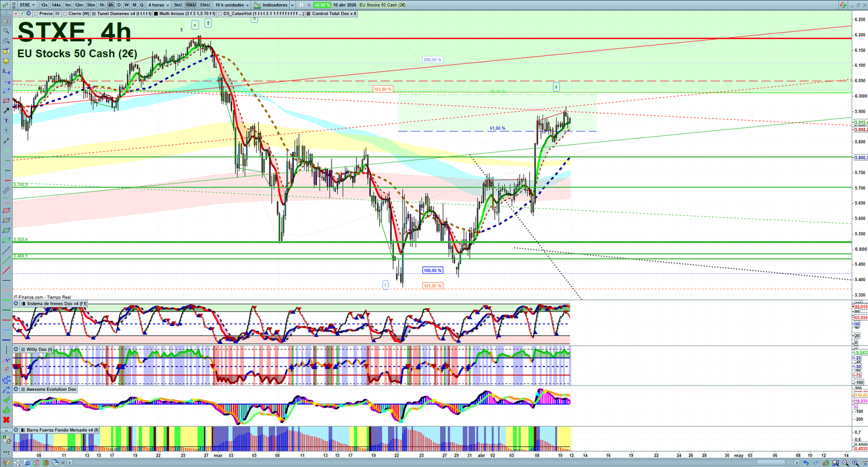Open the 10 k unidades dropdown
The width and height of the screenshot is (868, 467).
(232, 5)
